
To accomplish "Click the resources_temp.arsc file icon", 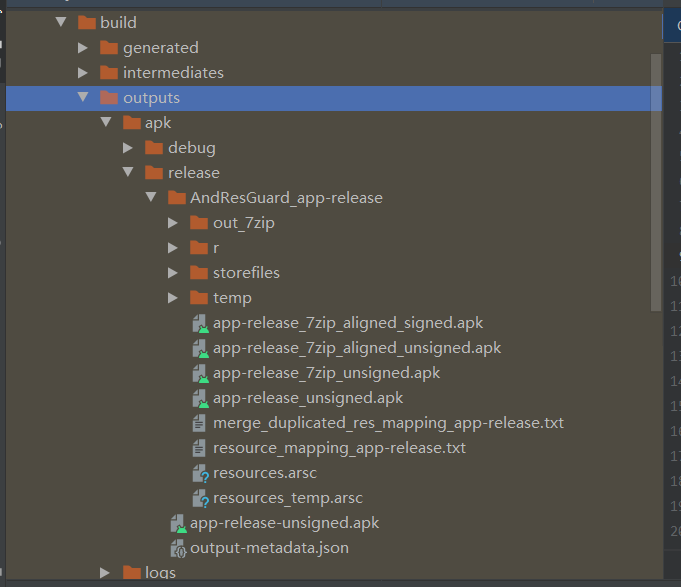I will [201, 499].
